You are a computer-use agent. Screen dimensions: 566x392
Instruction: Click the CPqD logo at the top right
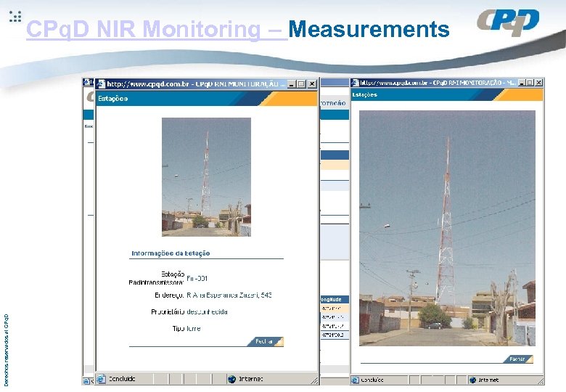(x=508, y=22)
